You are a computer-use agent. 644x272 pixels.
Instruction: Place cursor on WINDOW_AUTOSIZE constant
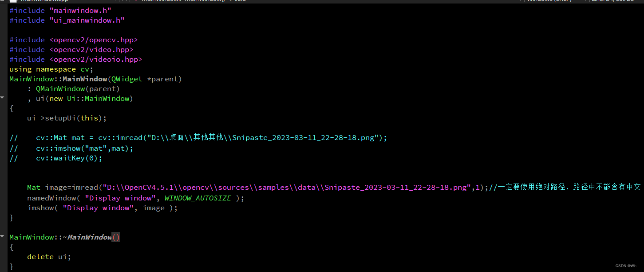point(198,198)
